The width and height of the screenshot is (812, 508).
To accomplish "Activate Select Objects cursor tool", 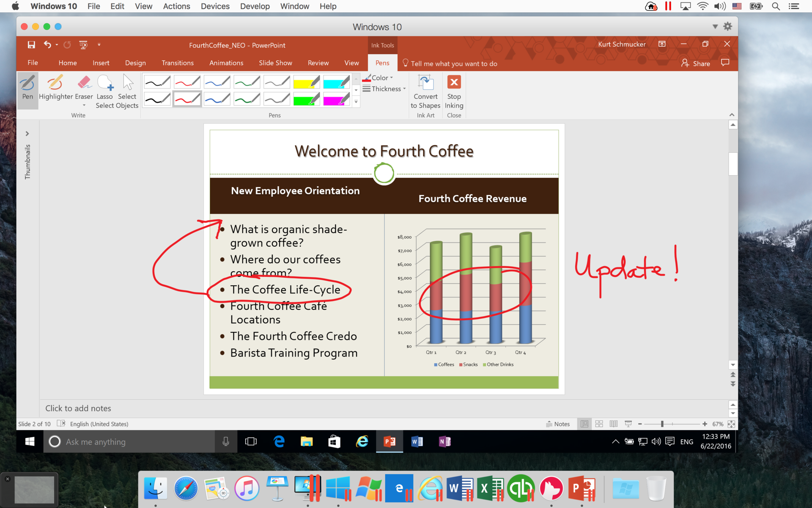I will [127, 91].
